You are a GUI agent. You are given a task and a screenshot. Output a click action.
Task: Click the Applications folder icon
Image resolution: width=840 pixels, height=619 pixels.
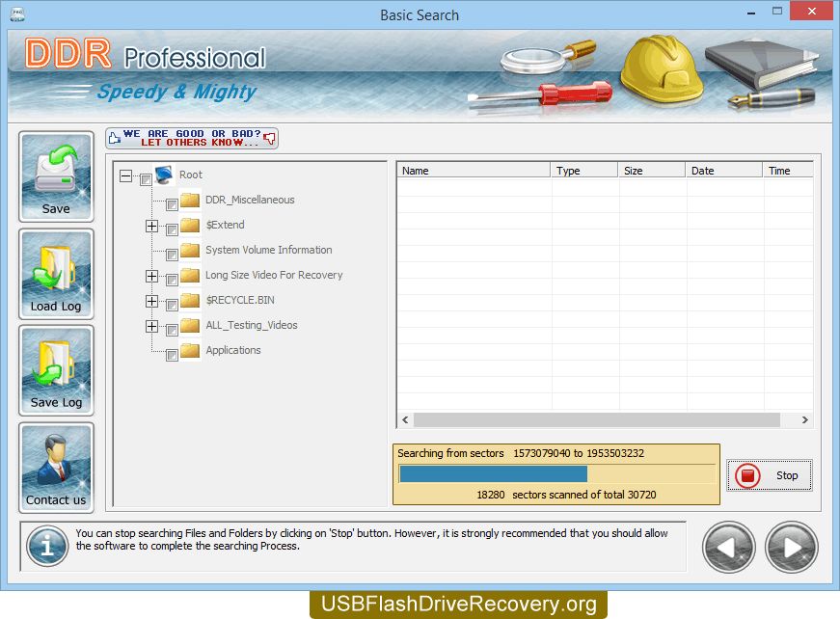190,350
